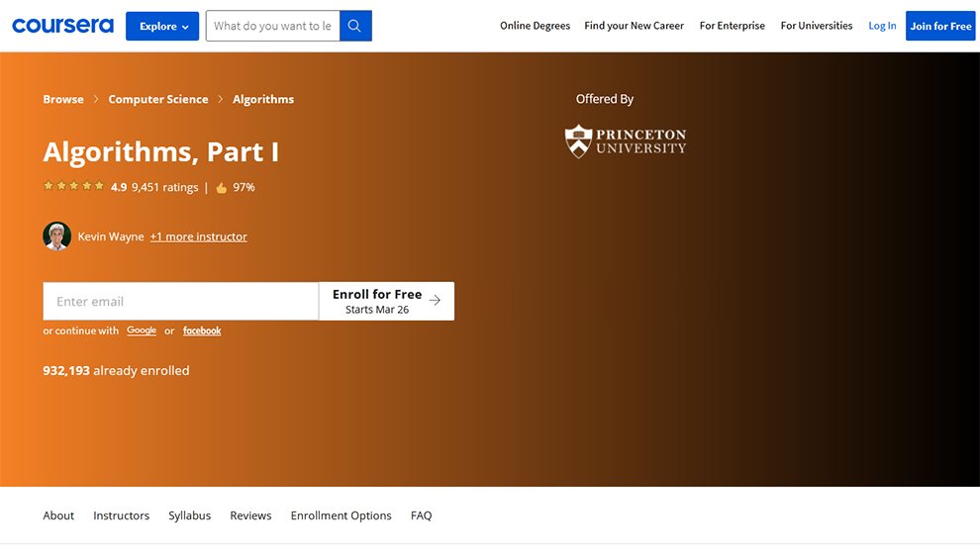980x558 pixels.
Task: Continue with Facebook
Action: coord(202,330)
